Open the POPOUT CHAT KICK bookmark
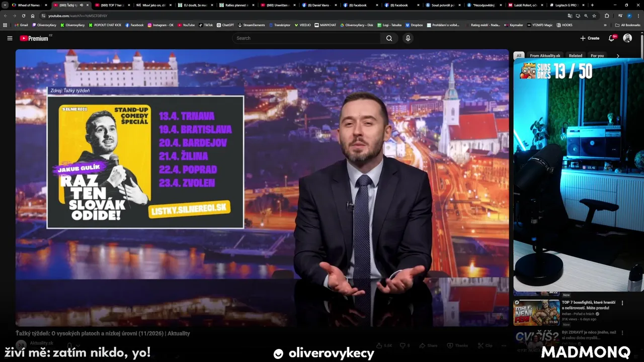 [x=105, y=25]
